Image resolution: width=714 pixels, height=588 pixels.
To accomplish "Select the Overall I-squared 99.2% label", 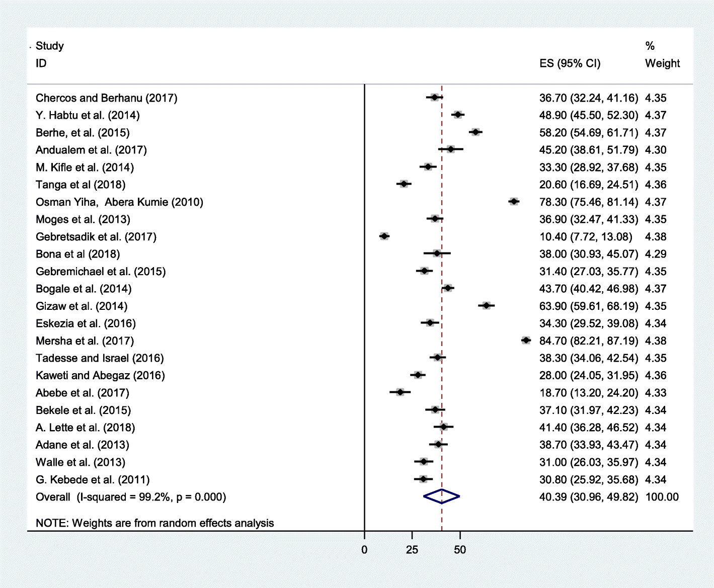I will (x=131, y=497).
